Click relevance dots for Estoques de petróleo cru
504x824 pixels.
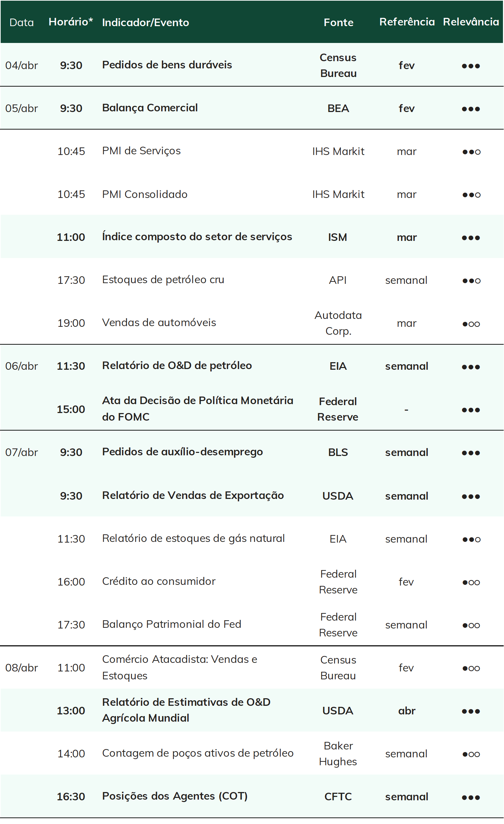(x=471, y=281)
